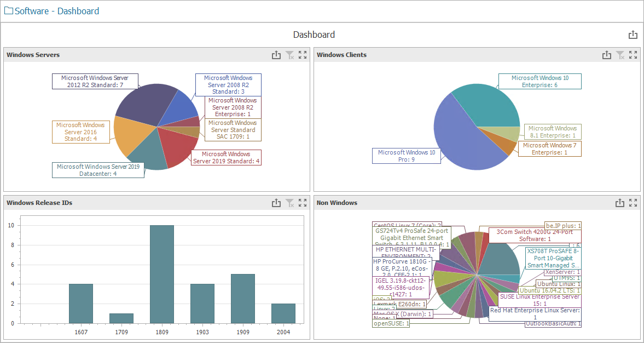The height and width of the screenshot is (343, 644).
Task: Click the 'openSUSE: 1' label
Action: click(x=392, y=323)
